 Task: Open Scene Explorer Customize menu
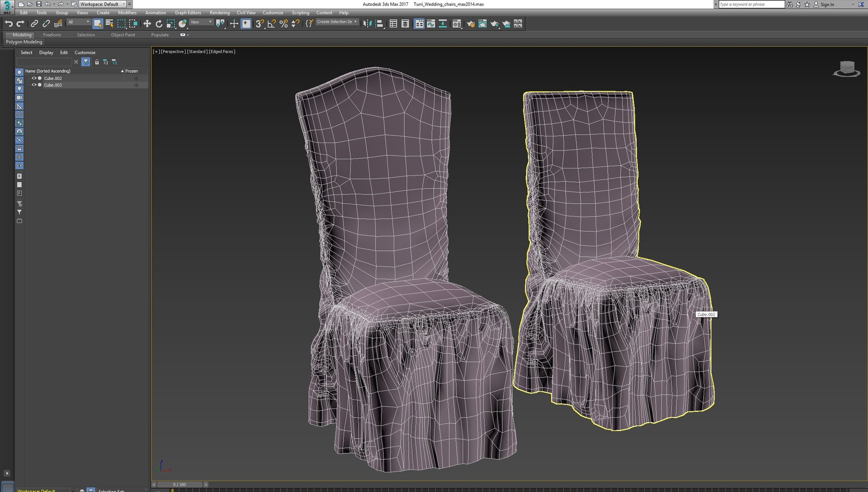tap(85, 53)
